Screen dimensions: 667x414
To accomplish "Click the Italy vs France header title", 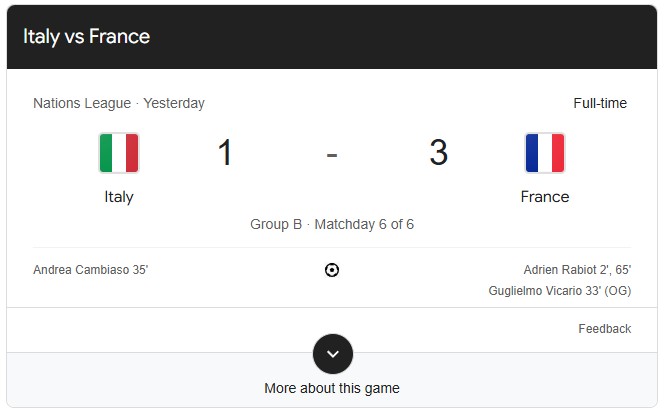I will 86,37.
